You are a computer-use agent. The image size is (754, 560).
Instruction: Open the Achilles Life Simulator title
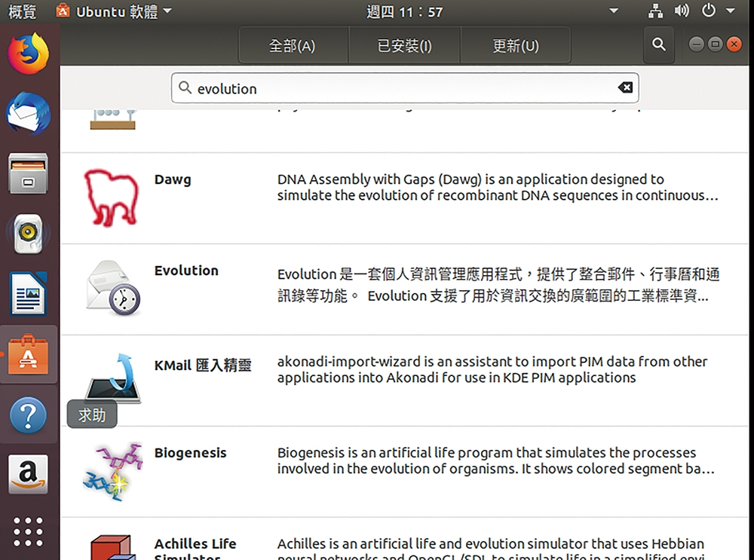pyautogui.click(x=195, y=550)
